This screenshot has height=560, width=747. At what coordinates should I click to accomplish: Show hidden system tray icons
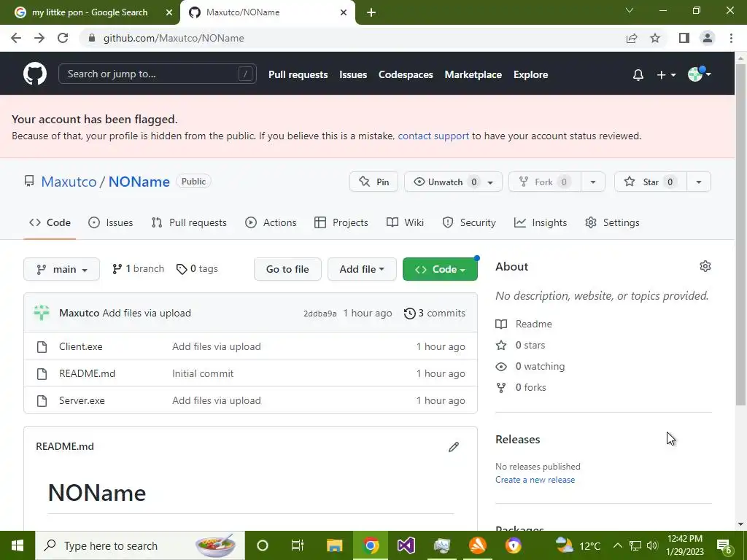click(x=617, y=545)
